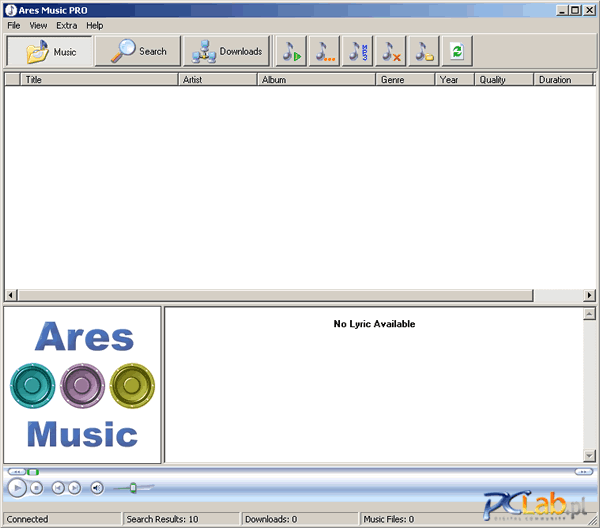Image resolution: width=600 pixels, height=528 pixels.
Task: Switch to the Search tab
Action: coord(138,51)
